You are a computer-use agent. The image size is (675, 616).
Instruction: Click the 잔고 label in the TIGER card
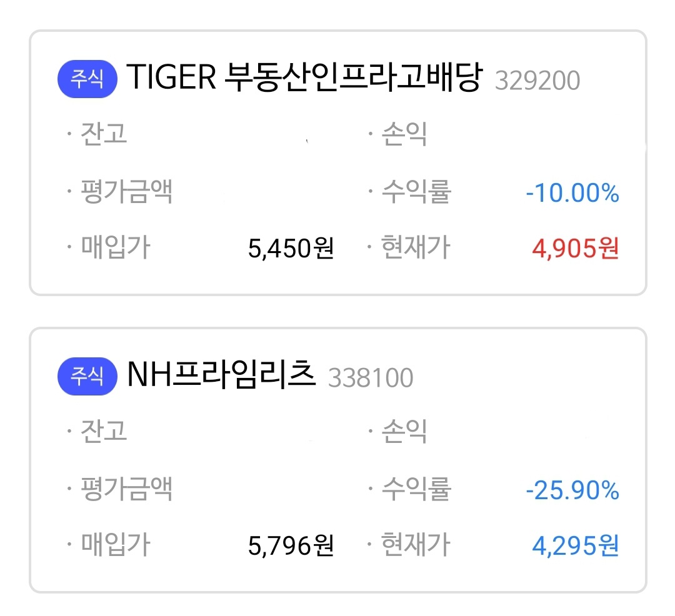coord(104,134)
